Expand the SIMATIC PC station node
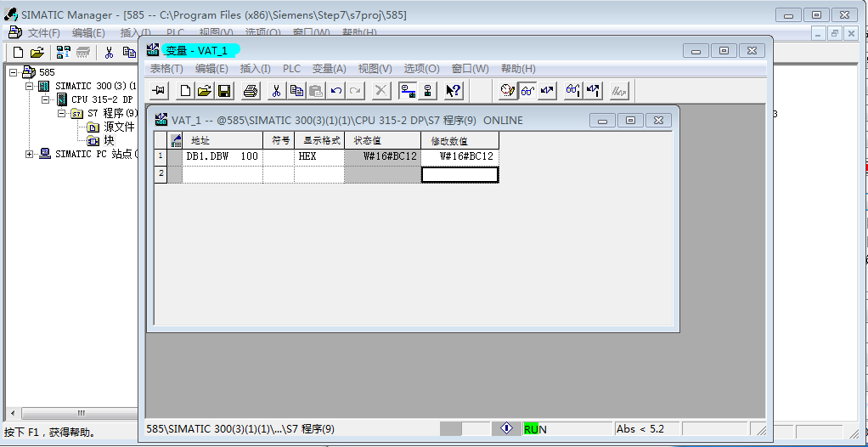The width and height of the screenshot is (868, 447). point(30,155)
